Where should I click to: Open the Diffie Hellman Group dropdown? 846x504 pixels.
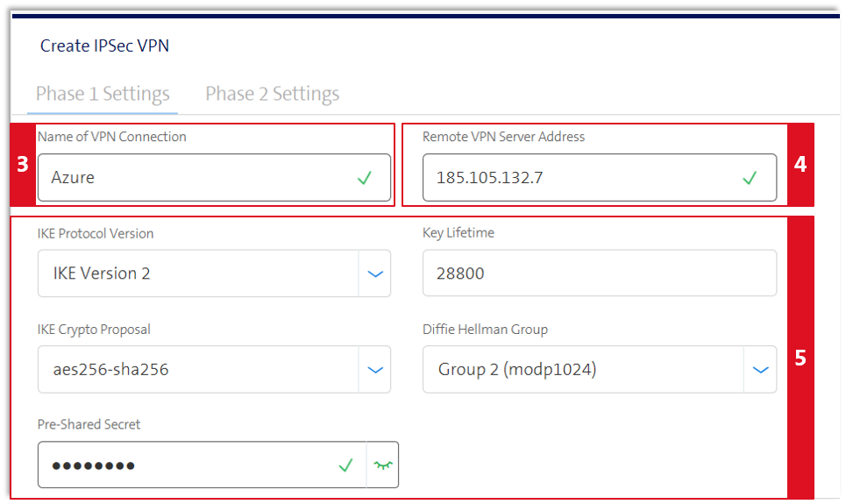pos(600,369)
